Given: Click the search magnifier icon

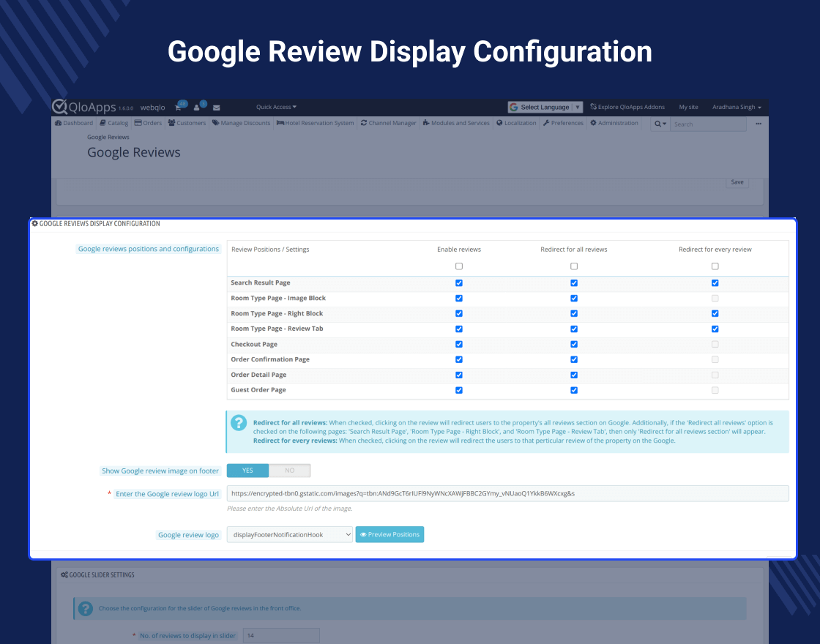Looking at the screenshot, I should point(657,124).
